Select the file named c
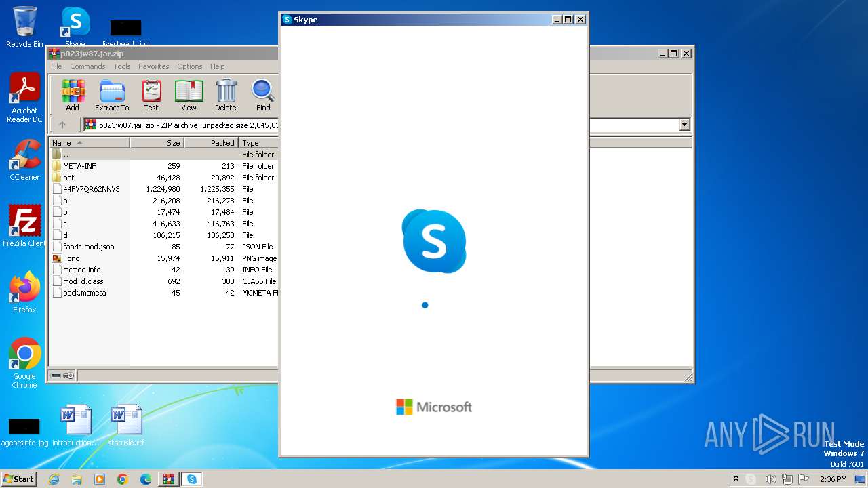This screenshot has height=488, width=868. [163, 224]
